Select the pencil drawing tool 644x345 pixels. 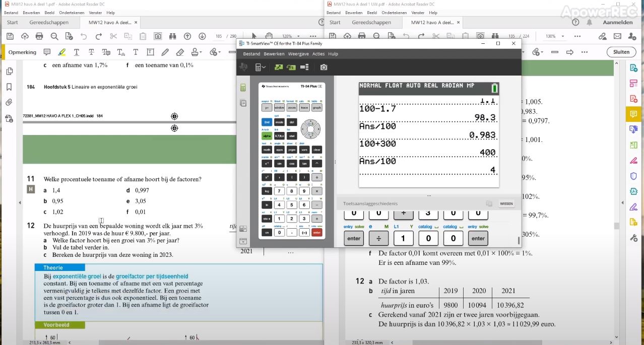pyautogui.click(x=165, y=52)
